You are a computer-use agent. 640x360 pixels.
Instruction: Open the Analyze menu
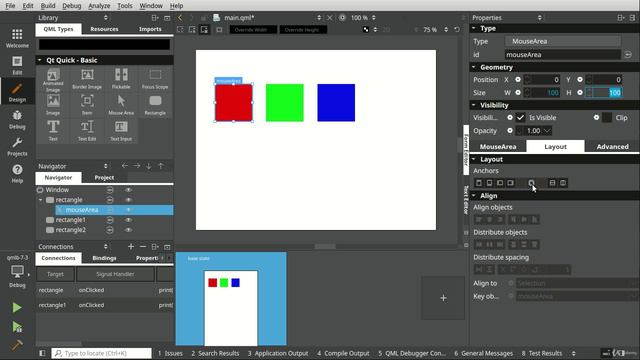(x=99, y=6)
